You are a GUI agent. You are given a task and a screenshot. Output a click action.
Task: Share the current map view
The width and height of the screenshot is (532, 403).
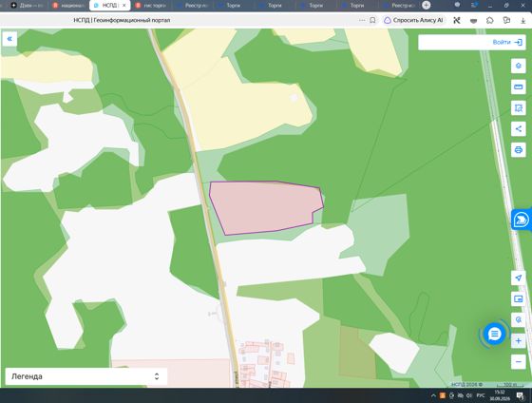click(x=518, y=128)
